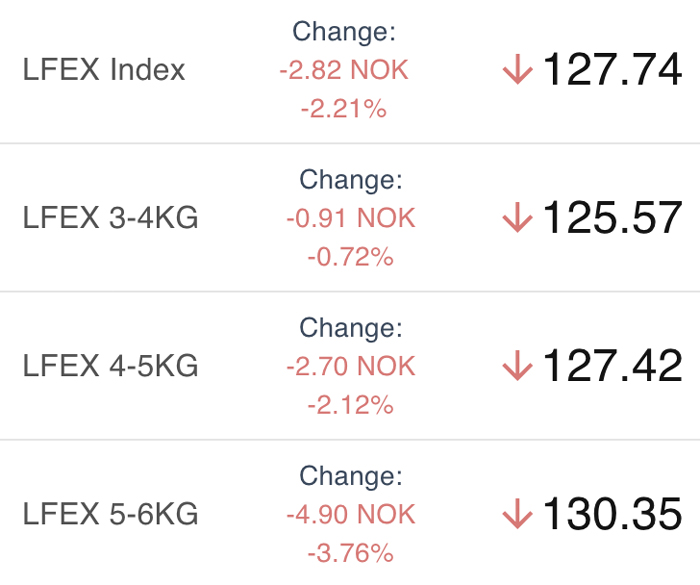Click the 130.35 price value
Image resolution: width=700 pixels, height=585 pixels.
(x=612, y=514)
